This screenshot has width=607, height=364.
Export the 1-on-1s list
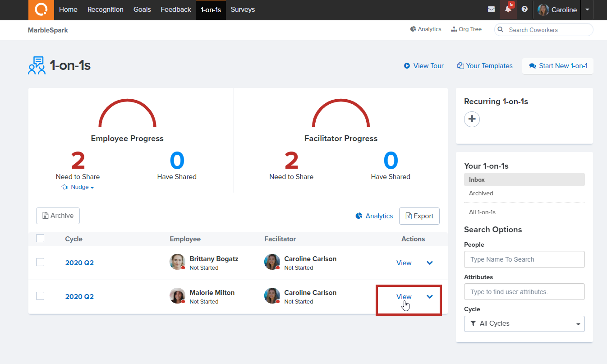point(419,216)
